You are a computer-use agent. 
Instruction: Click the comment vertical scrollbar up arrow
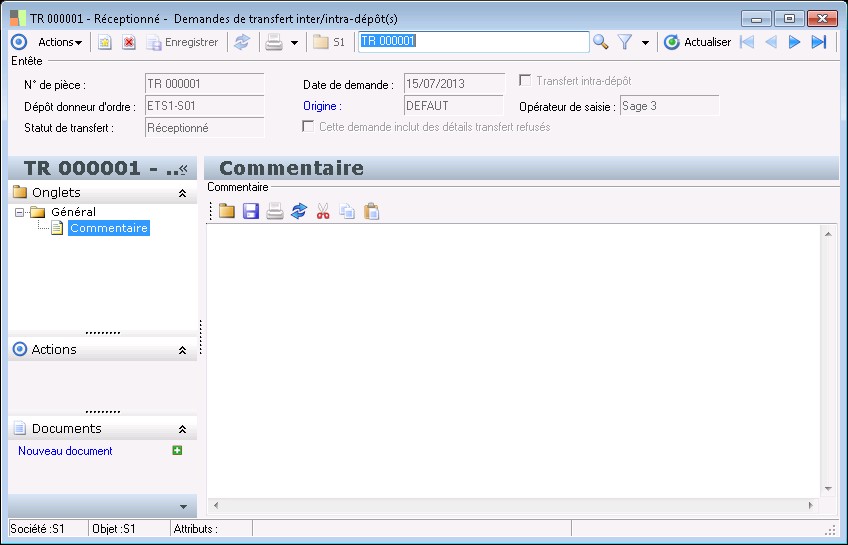click(x=828, y=234)
